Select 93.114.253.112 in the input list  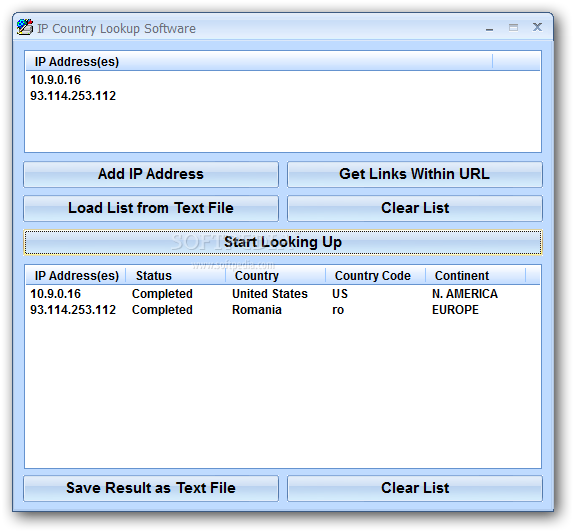click(x=73, y=96)
